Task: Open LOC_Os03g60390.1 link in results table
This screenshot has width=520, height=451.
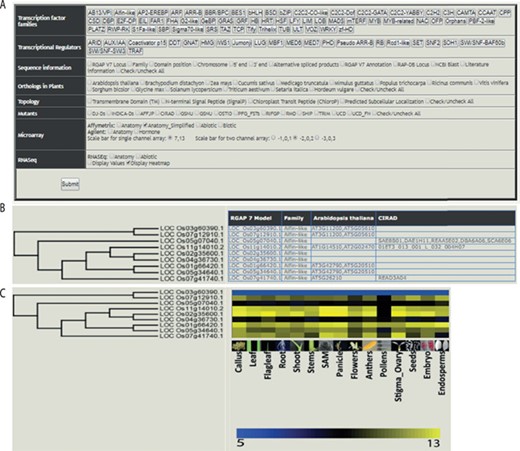Action: click(255, 228)
